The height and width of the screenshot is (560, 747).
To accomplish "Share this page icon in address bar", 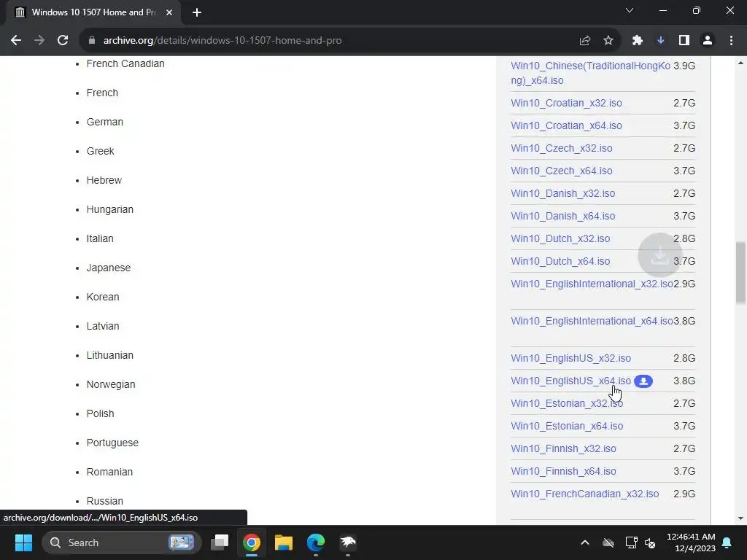I will click(585, 41).
